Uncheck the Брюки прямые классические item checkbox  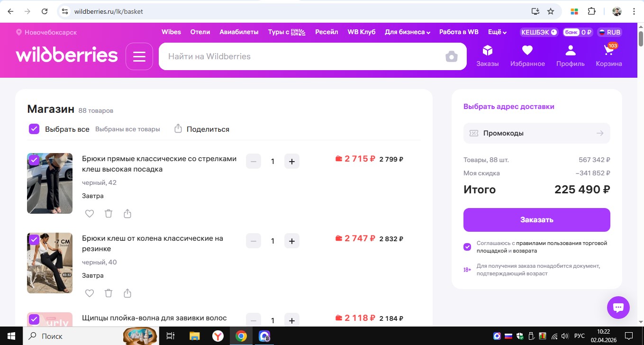pyautogui.click(x=34, y=160)
